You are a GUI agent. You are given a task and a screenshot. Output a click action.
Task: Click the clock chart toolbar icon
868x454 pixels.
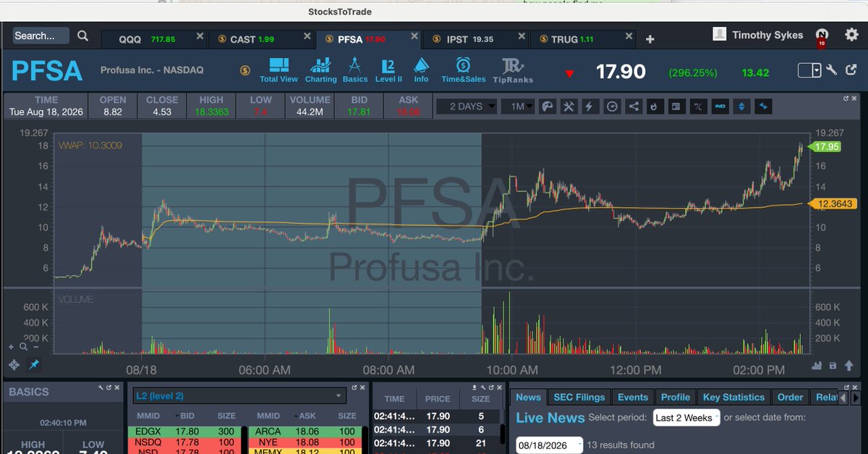(612, 106)
